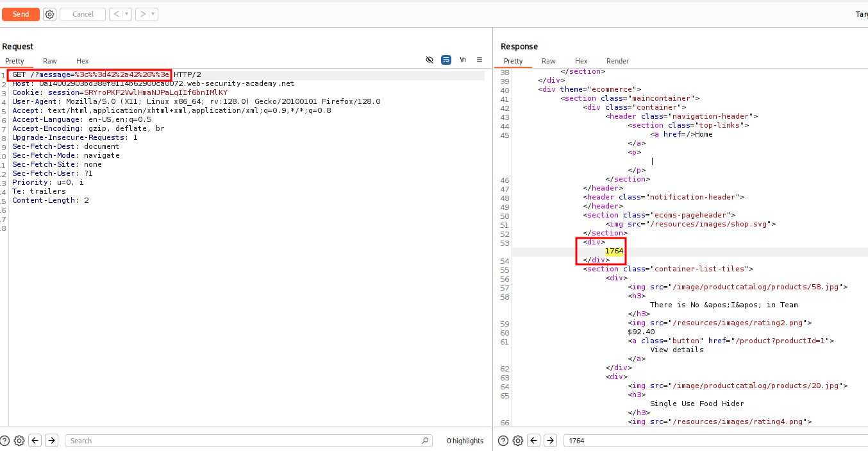Open search settings gear under Response panel
The image size is (868, 451).
tap(518, 441)
